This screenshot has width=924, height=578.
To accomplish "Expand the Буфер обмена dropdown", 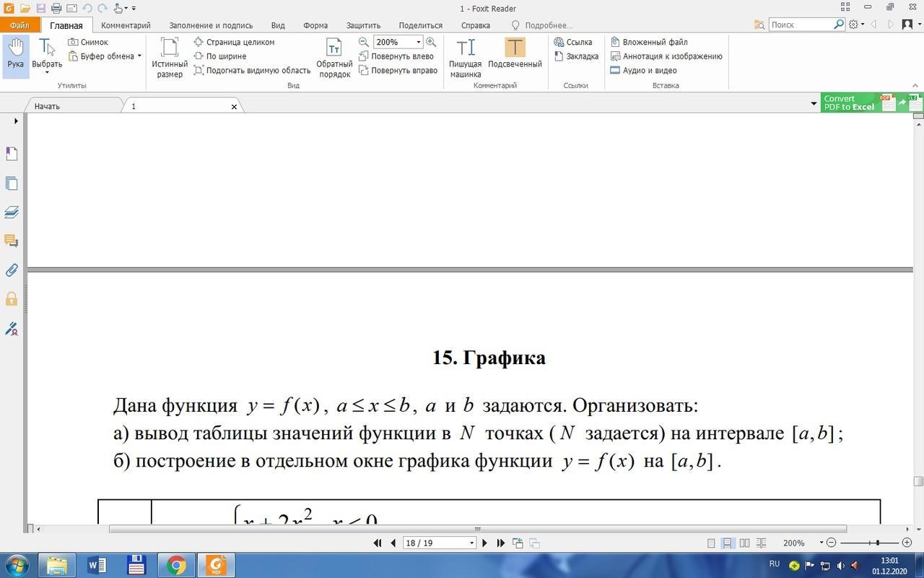I will (x=139, y=56).
